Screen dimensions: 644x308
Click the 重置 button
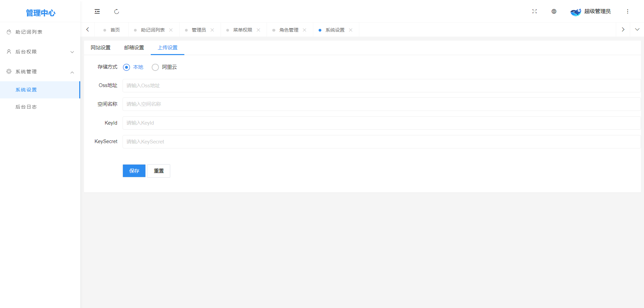(158, 171)
